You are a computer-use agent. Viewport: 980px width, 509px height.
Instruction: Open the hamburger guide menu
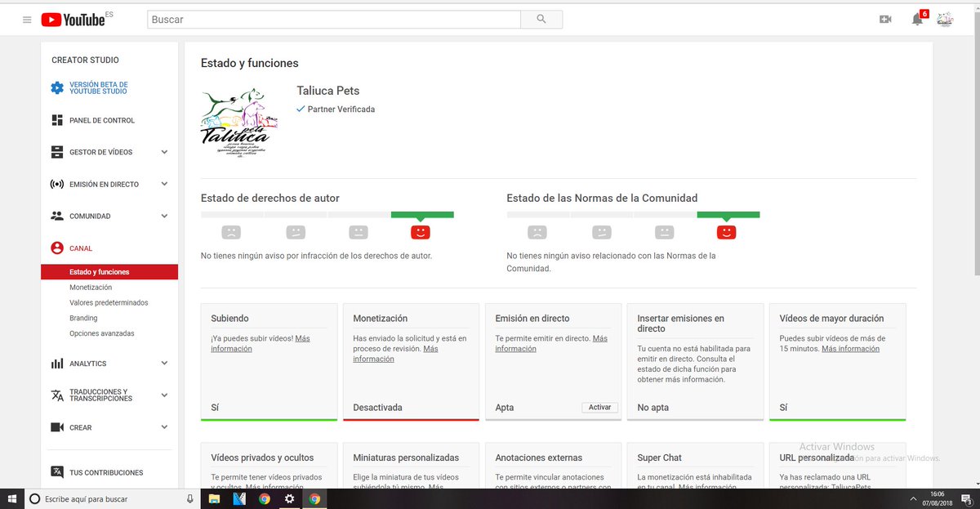click(27, 20)
